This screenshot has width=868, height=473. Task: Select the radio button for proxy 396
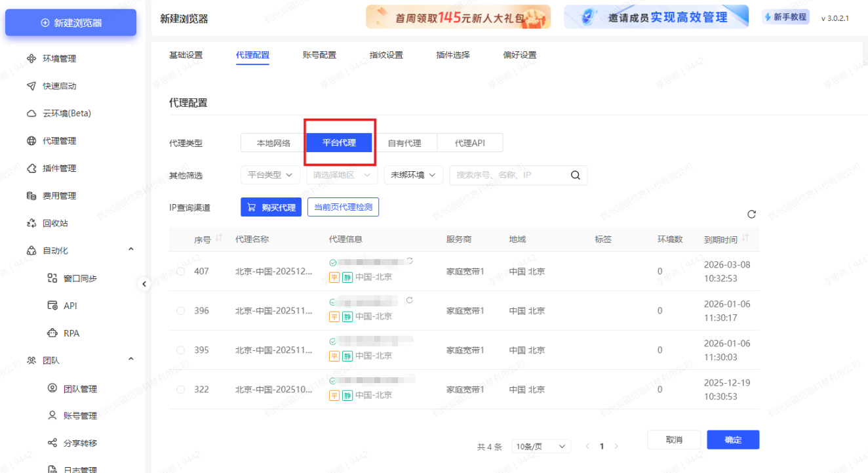tap(180, 310)
